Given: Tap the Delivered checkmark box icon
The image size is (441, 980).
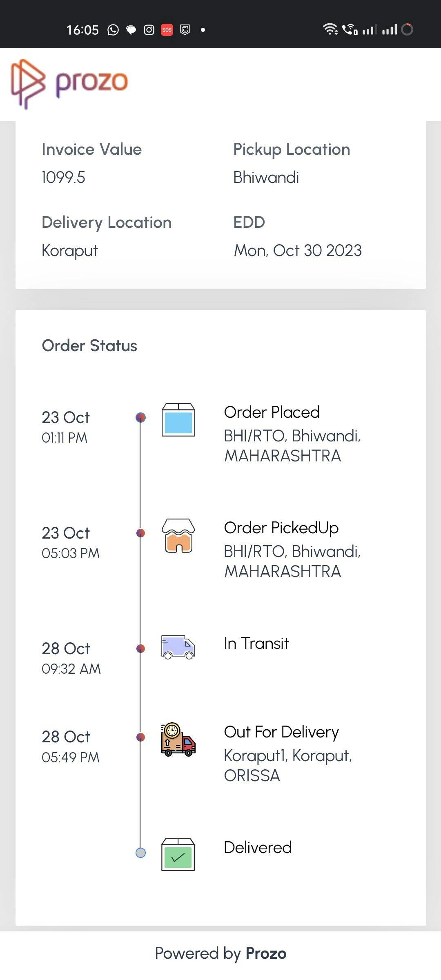Looking at the screenshot, I should point(178,854).
